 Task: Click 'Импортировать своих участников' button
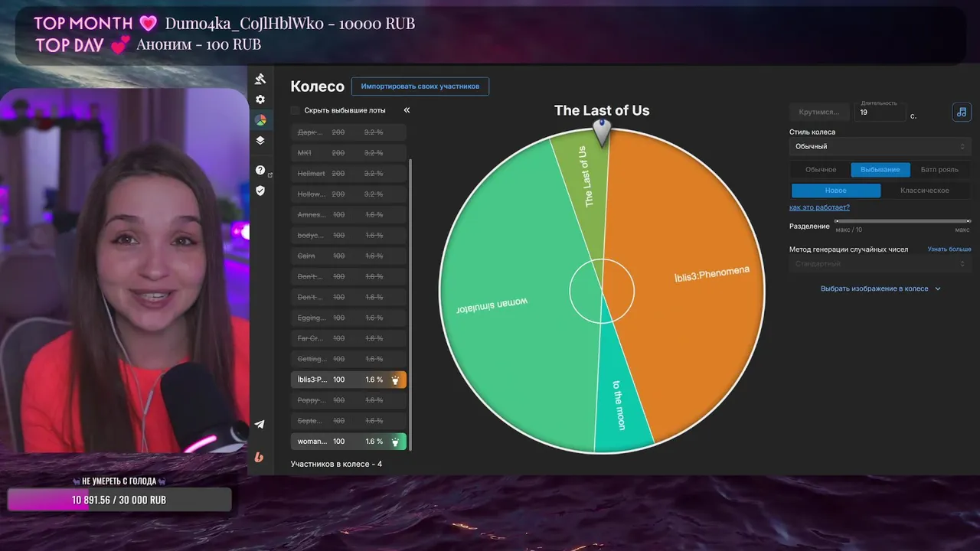tap(420, 86)
